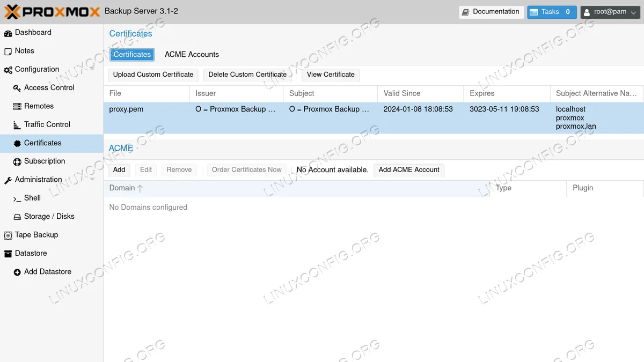Select Administration in the sidebar

pyautogui.click(x=39, y=180)
